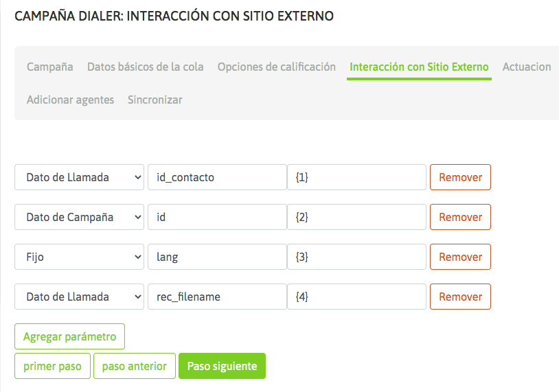Open Opciones de calificación tab
Screen dimensions: 559x392
(277, 67)
